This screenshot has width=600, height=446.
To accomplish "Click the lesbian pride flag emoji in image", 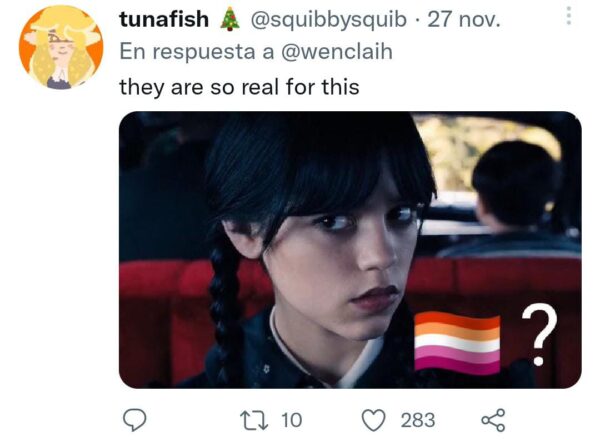I will tap(457, 343).
